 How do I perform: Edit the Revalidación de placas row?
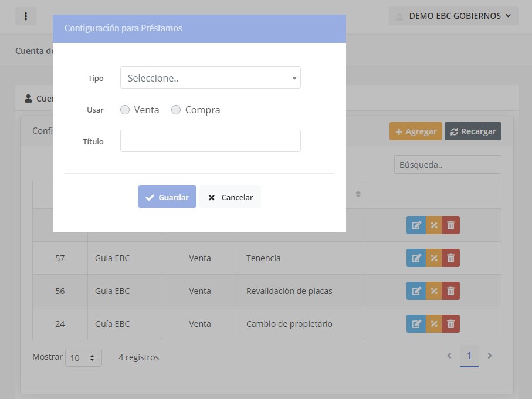point(416,291)
